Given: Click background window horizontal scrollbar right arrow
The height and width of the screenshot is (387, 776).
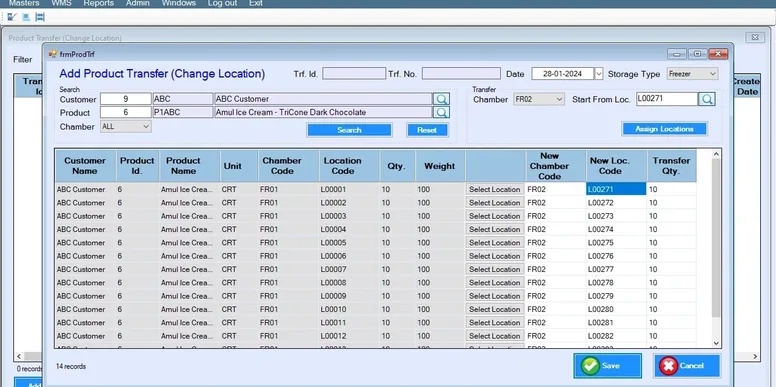Looking at the screenshot, I should [756, 356].
